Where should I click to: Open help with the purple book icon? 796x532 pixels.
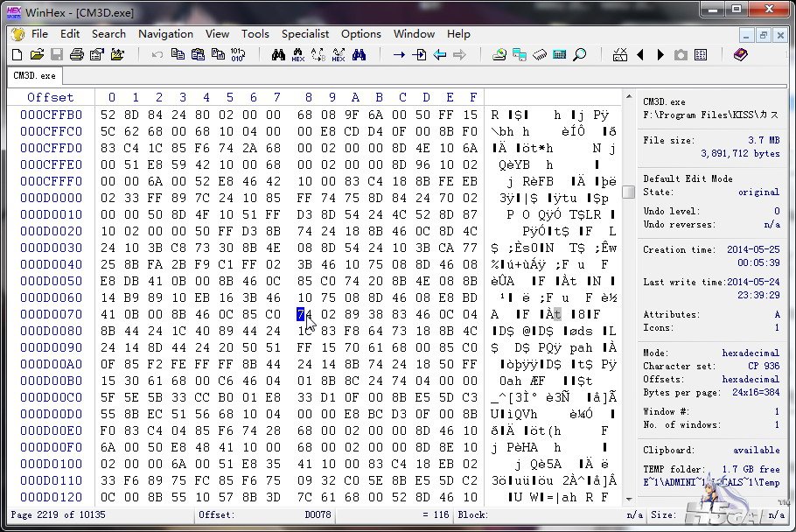click(x=741, y=54)
